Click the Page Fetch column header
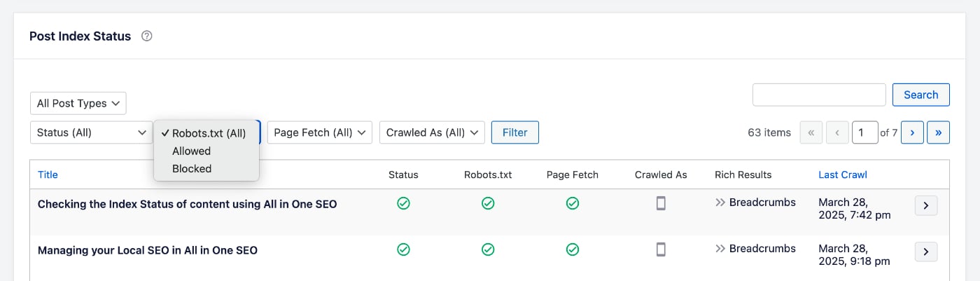The height and width of the screenshot is (281, 980). (x=573, y=174)
